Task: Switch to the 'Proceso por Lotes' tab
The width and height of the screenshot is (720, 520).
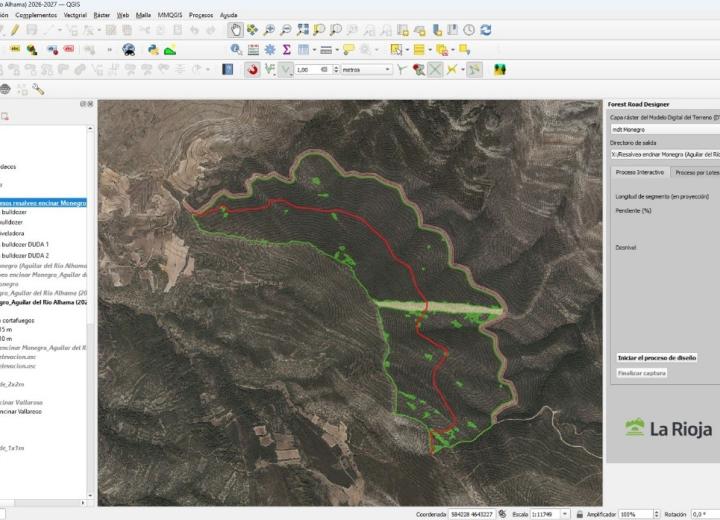Action: [697, 172]
